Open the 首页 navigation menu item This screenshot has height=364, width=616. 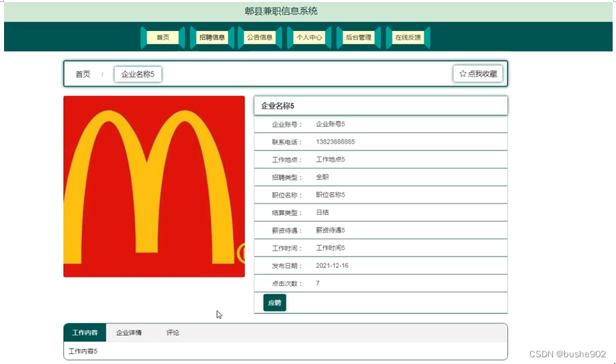[x=163, y=38]
